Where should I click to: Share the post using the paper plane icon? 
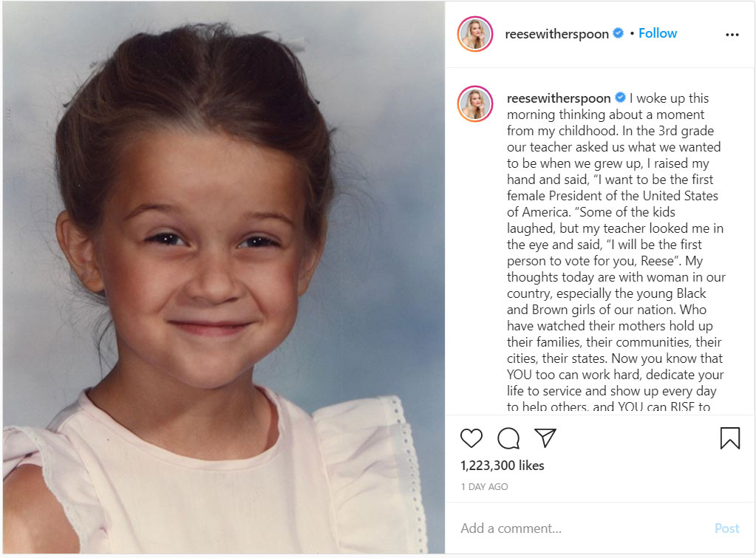pyautogui.click(x=545, y=438)
